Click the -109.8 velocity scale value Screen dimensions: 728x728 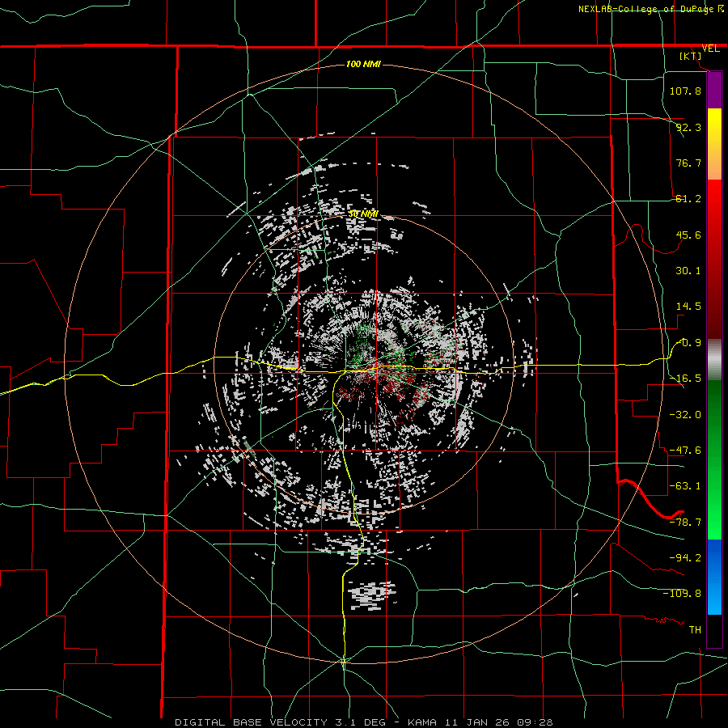point(682,594)
